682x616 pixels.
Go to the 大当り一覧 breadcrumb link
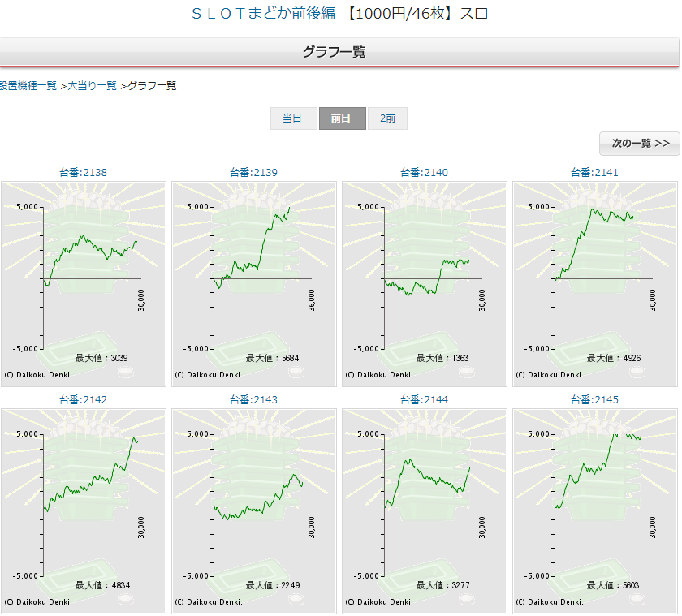pos(92,85)
